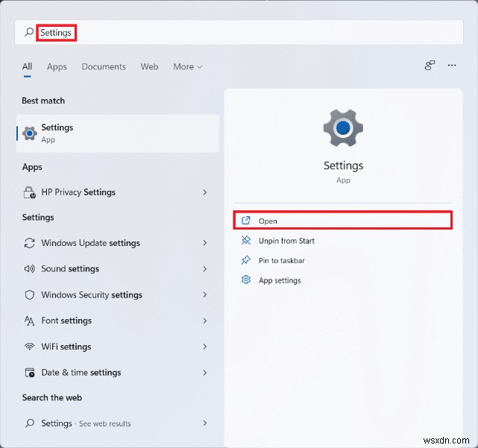Switch to the Web search tab
The width and height of the screenshot is (478, 448).
point(149,67)
